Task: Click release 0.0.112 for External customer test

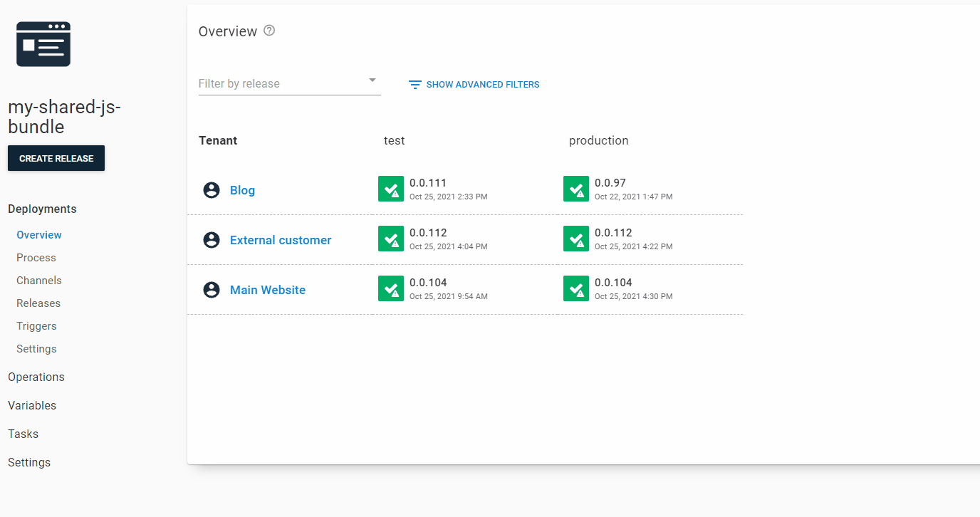Action: coord(428,233)
